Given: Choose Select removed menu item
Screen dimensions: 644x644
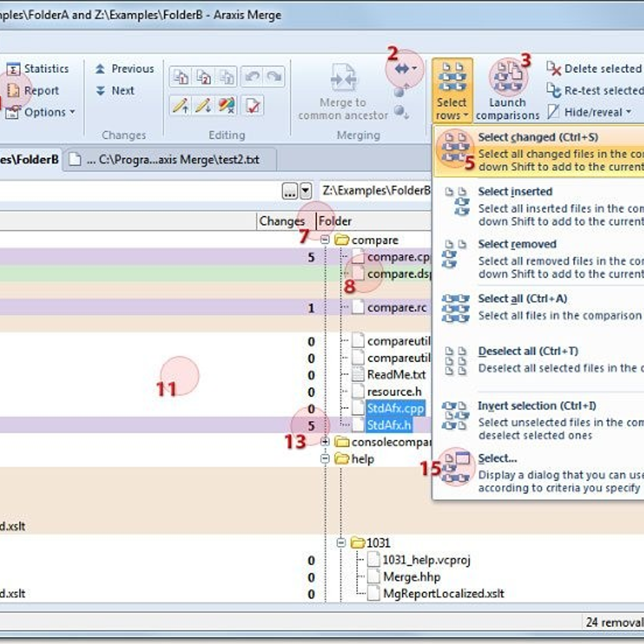Looking at the screenshot, I should [539, 258].
